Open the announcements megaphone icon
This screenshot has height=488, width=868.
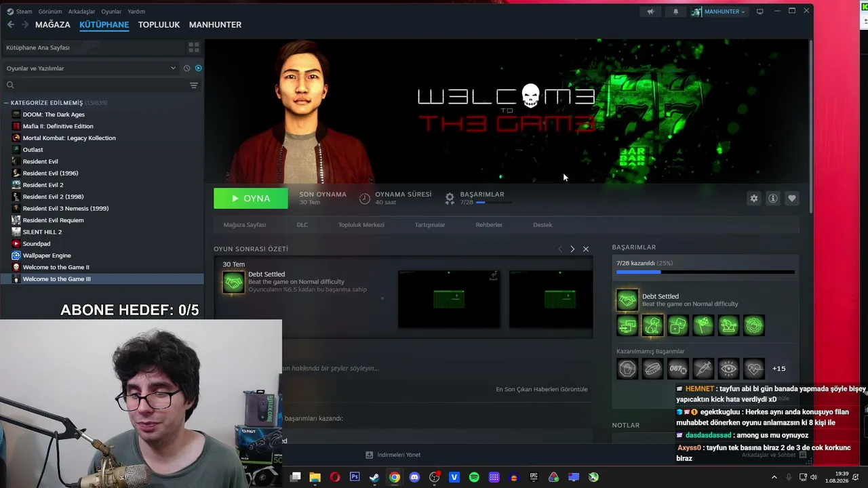click(650, 12)
